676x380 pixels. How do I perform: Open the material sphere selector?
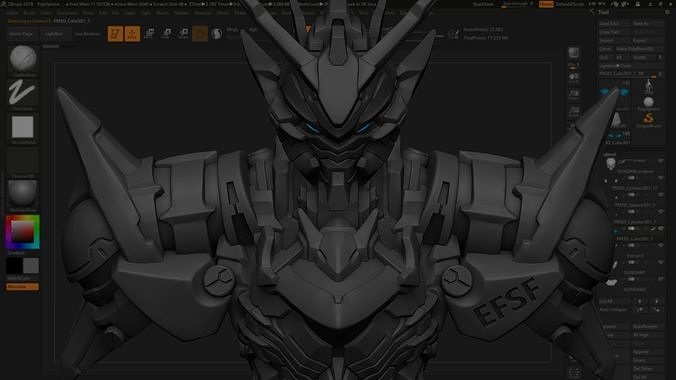(22, 194)
